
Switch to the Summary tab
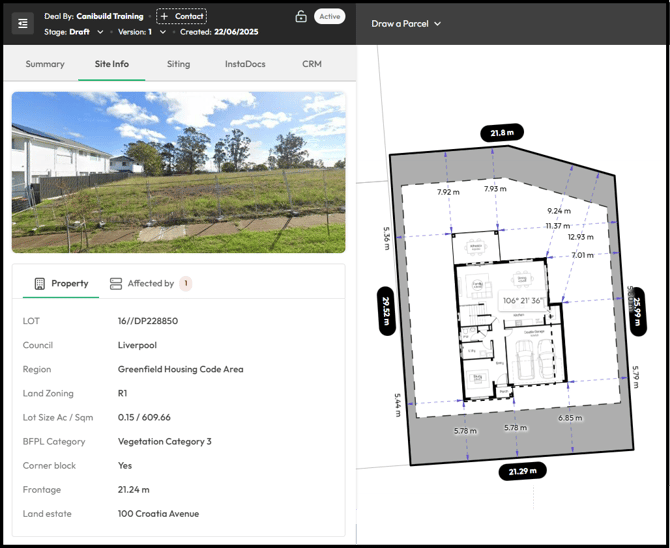tap(45, 64)
